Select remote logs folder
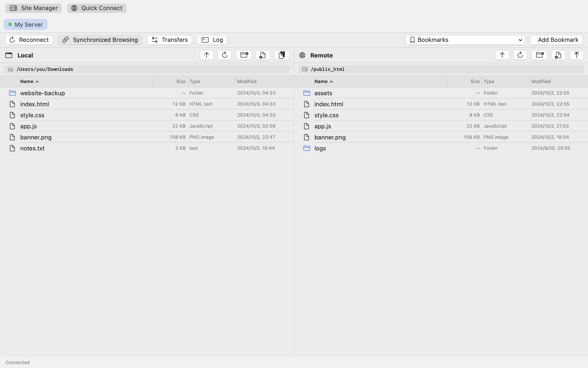Viewport: 588px width, 368px height. [441, 148]
